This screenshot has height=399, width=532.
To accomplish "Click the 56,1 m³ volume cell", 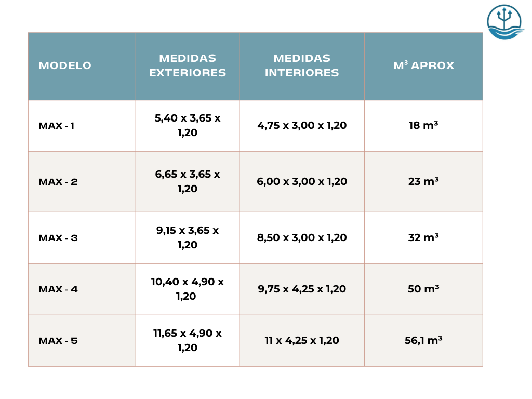I will 423,341.
